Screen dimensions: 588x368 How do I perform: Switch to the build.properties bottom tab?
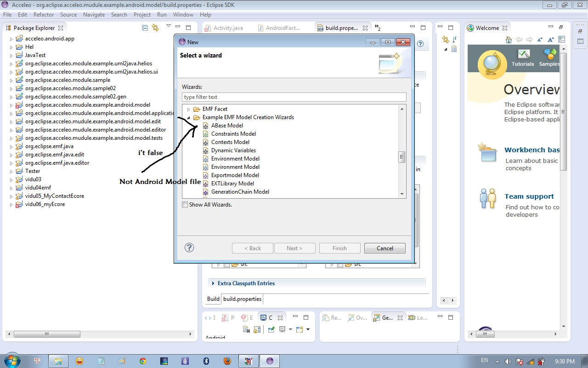coord(243,299)
